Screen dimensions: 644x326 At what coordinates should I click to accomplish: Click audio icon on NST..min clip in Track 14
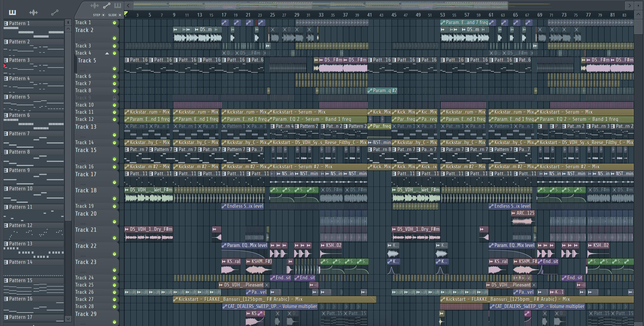[x=370, y=143]
